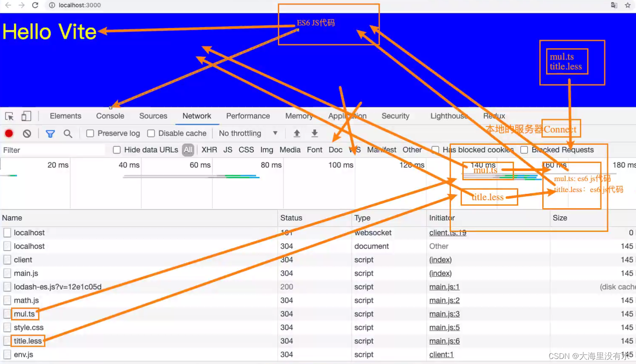
Task: Open main.js:1 initiator link
Action: [444, 287]
